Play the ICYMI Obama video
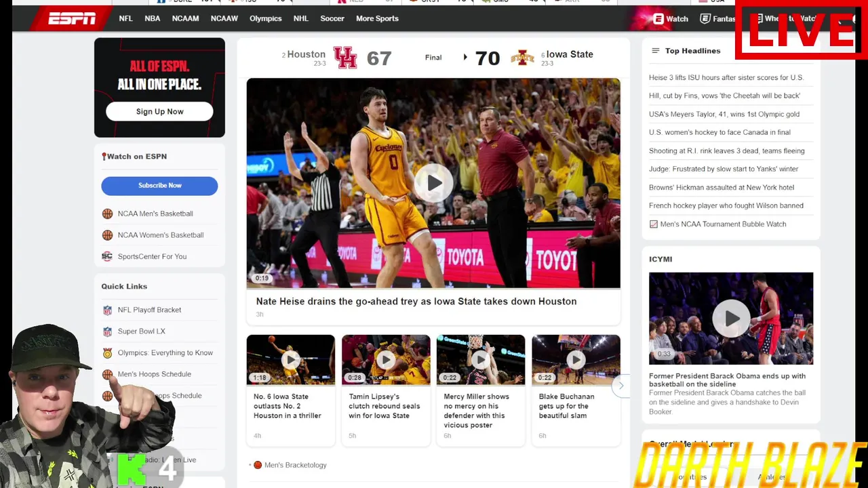 pyautogui.click(x=731, y=318)
